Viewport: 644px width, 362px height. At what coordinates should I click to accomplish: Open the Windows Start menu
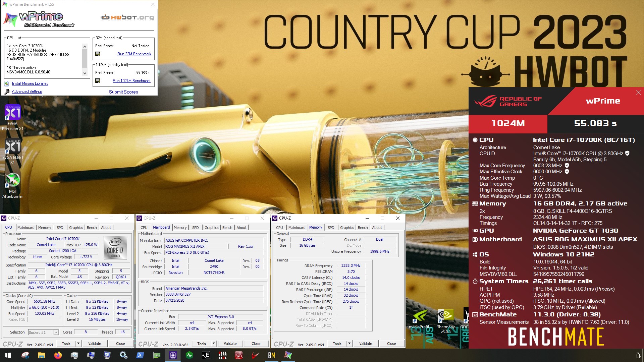[8, 355]
